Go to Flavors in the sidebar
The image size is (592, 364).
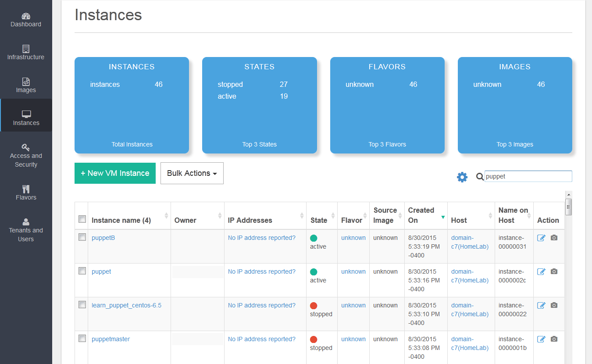click(x=26, y=193)
